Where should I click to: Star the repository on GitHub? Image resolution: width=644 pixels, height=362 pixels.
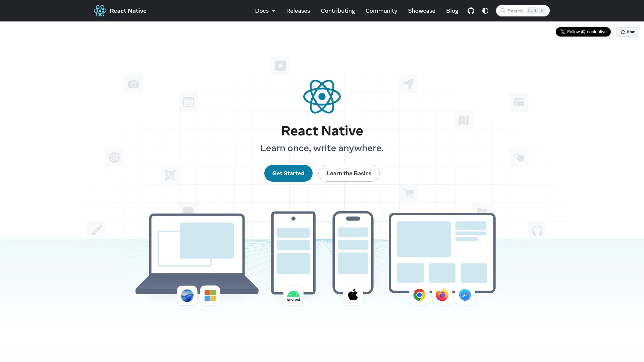[627, 32]
